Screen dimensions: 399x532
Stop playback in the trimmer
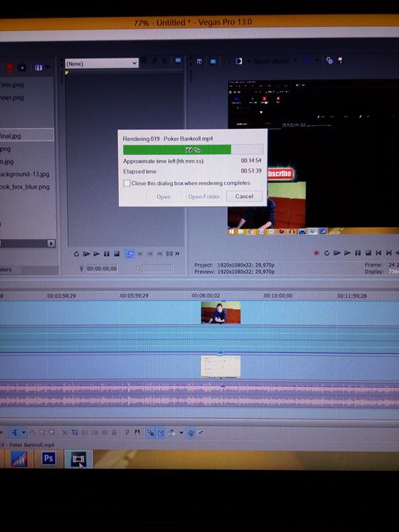(116, 254)
